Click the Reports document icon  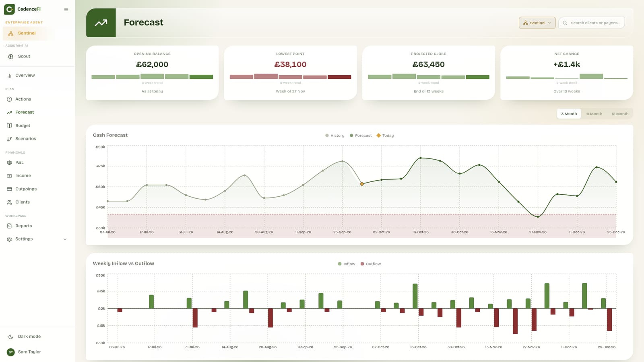tap(9, 226)
